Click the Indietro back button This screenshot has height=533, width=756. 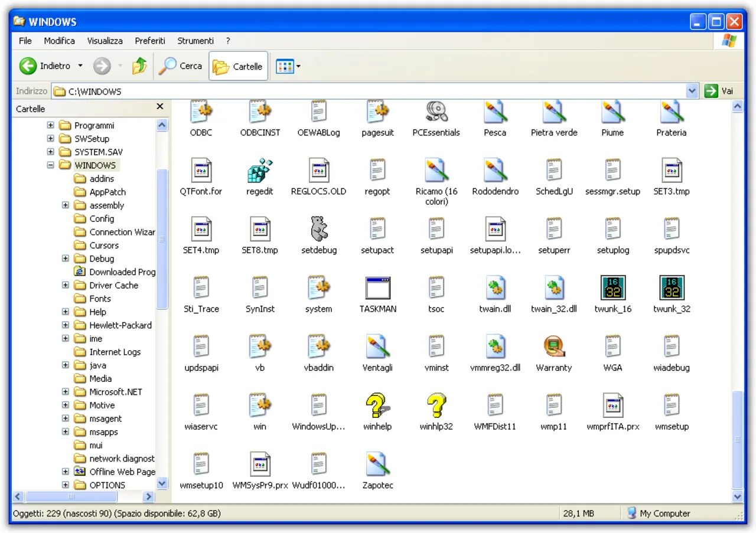coord(45,66)
